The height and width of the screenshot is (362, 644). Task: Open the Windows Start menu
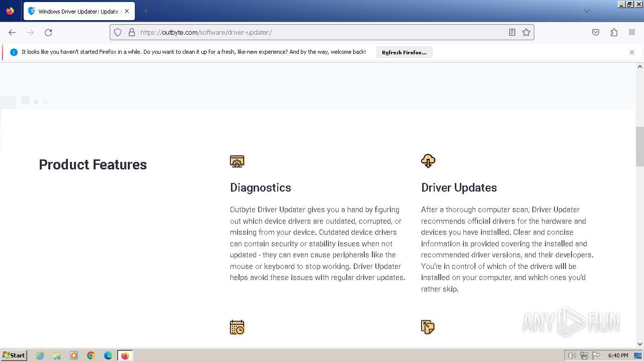pos(14,355)
